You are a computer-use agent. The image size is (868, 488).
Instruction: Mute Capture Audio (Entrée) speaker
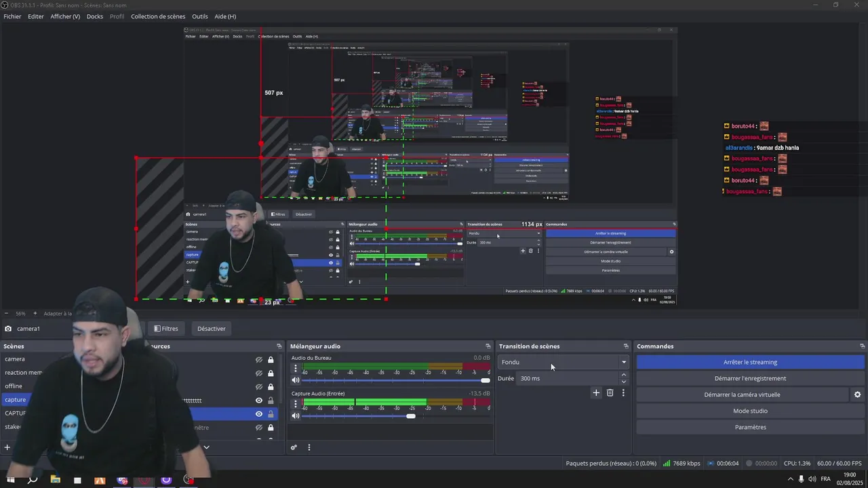[296, 416]
